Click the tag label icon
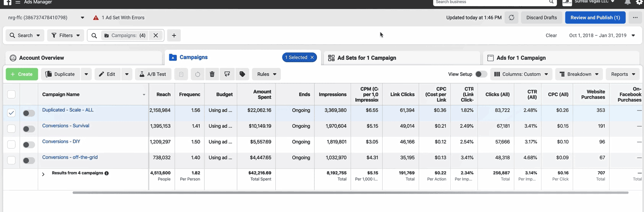This screenshot has width=644, height=212. 242,74
